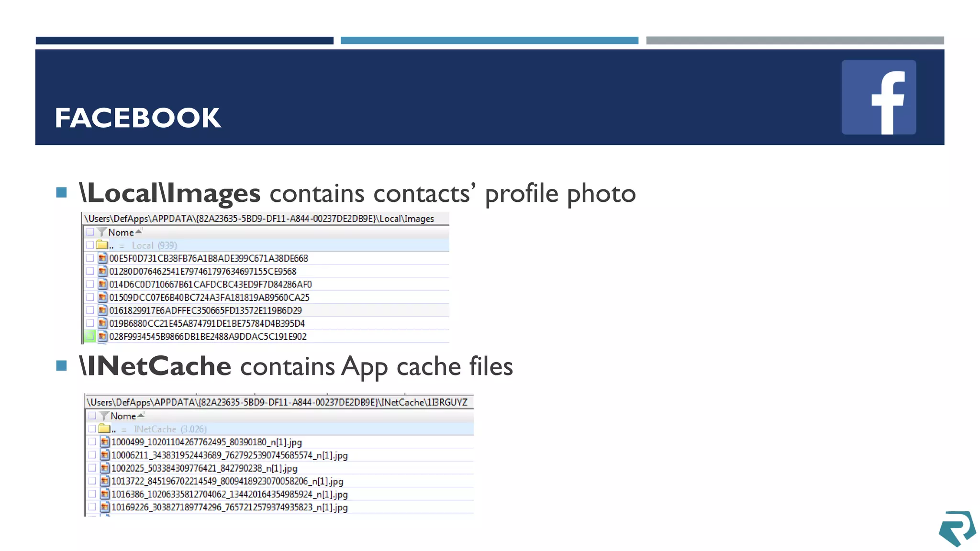The width and height of the screenshot is (980, 551).
Task: Click the jpg icon of file 10169226_303827189774296
Action: point(105,507)
